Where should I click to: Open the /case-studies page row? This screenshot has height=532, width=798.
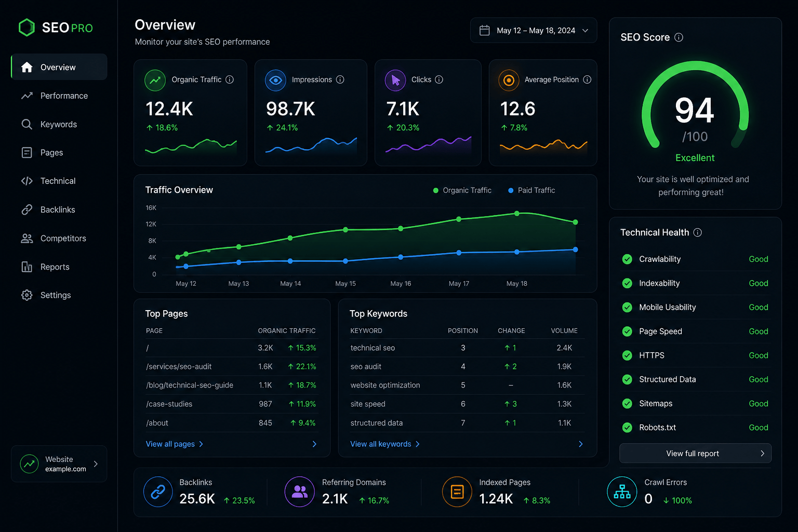coord(232,404)
